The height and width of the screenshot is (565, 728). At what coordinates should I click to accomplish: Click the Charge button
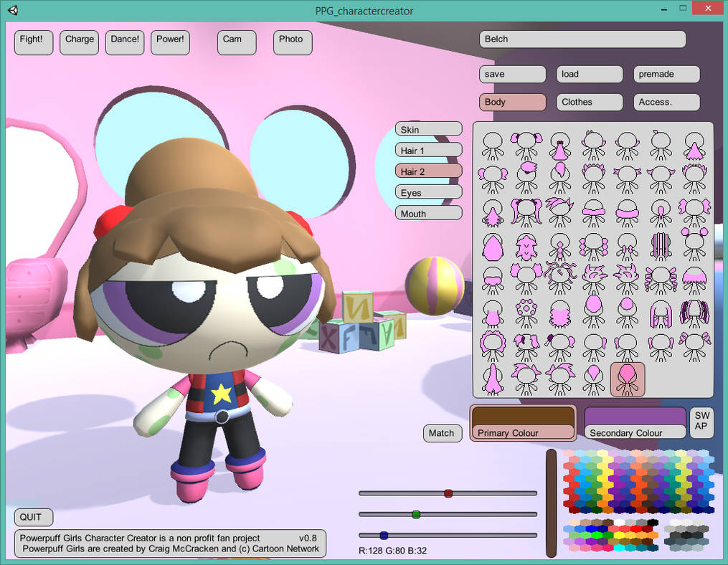pyautogui.click(x=79, y=43)
